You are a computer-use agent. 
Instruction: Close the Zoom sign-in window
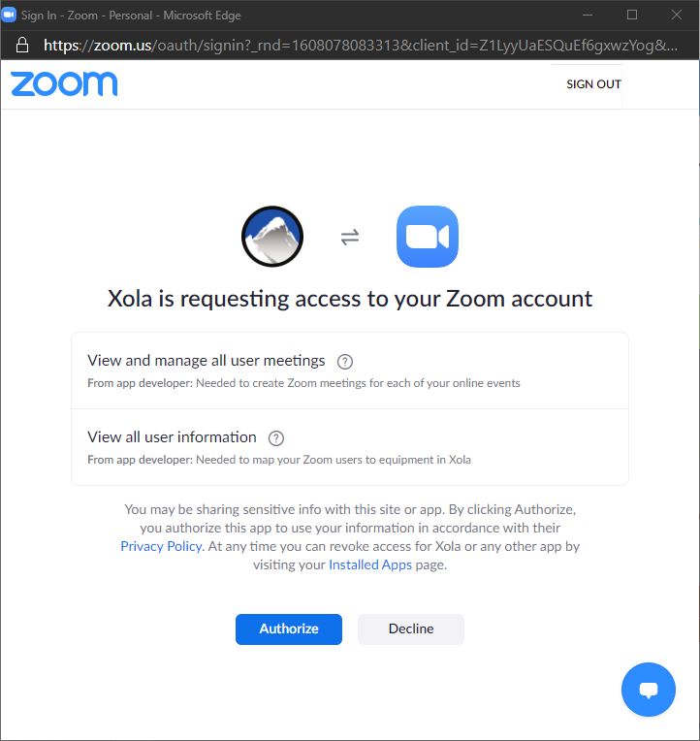[677, 16]
